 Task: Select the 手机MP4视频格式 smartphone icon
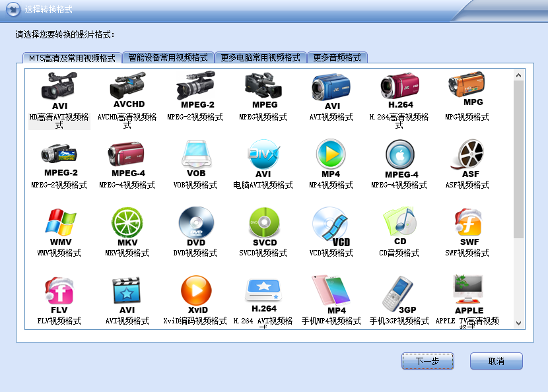click(331, 295)
